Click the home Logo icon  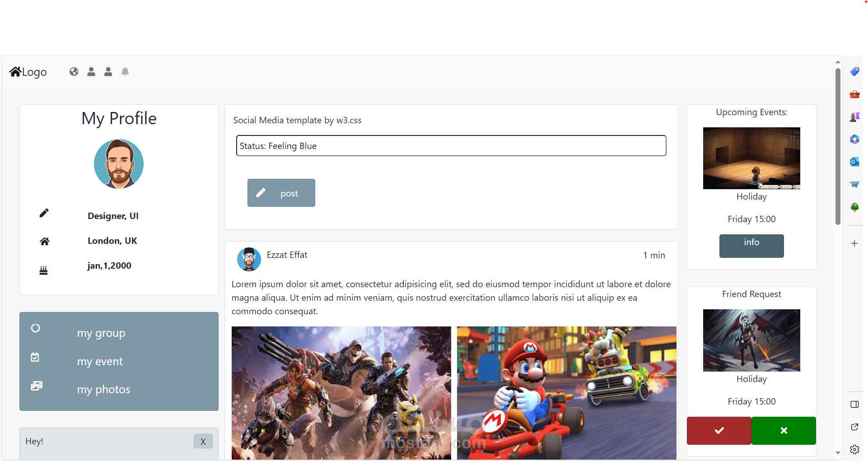(x=15, y=72)
